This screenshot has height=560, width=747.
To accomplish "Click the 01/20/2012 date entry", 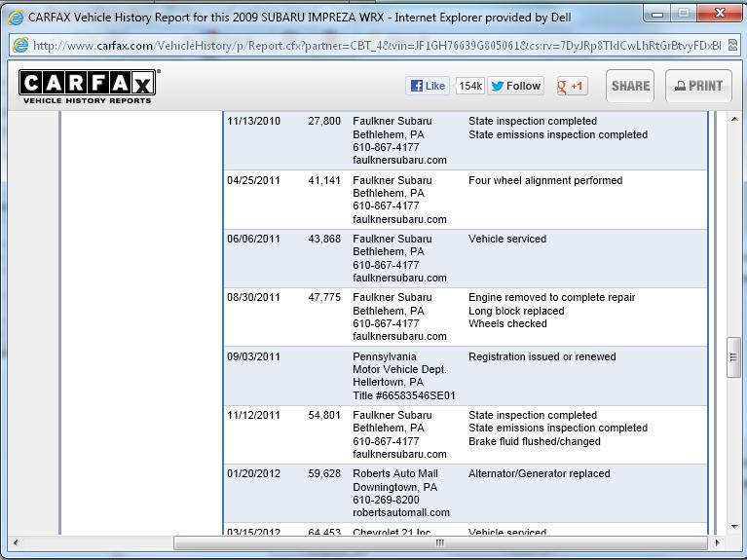I will coord(253,473).
